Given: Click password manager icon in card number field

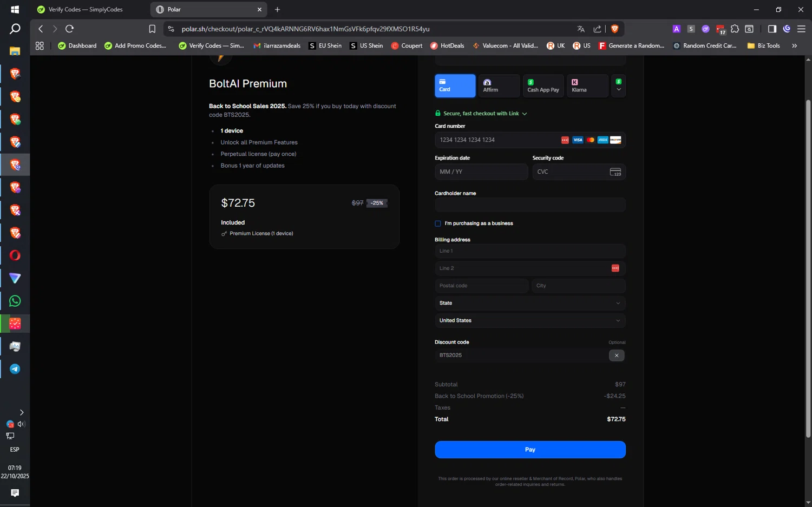Looking at the screenshot, I should click(565, 140).
